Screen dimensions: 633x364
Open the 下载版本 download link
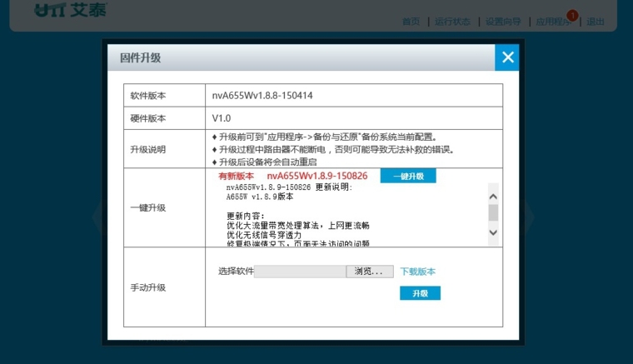[x=417, y=272]
